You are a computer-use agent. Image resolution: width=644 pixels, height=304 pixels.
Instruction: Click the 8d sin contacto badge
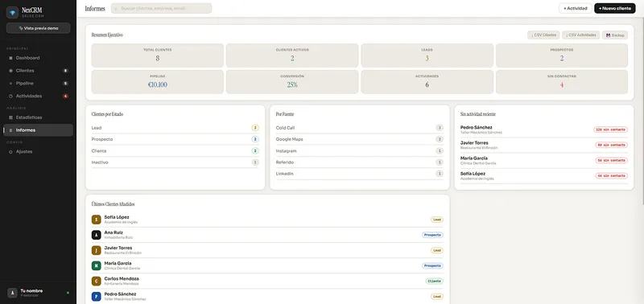[x=612, y=145]
